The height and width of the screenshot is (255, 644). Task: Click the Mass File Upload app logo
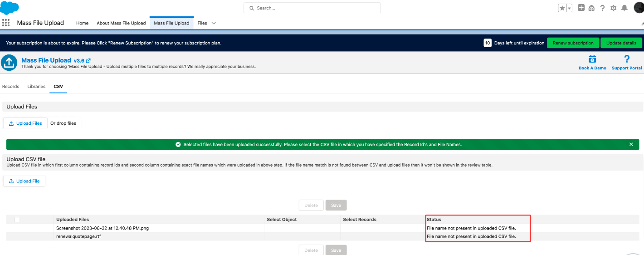[x=9, y=63]
